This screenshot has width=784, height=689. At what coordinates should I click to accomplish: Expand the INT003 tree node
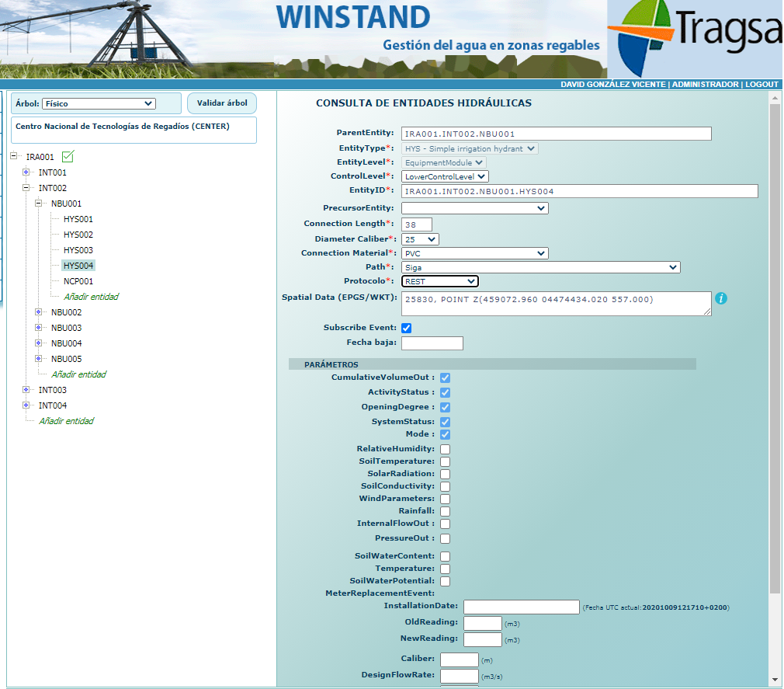pyautogui.click(x=26, y=389)
